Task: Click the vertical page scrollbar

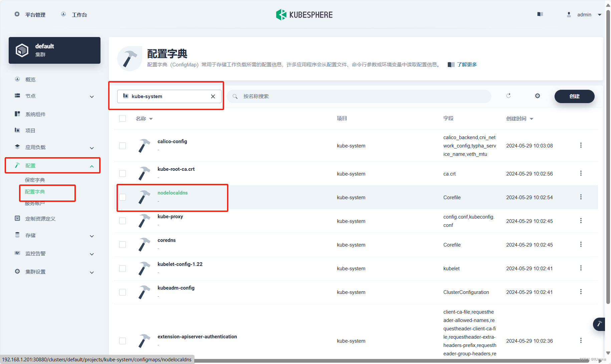Action: [x=608, y=157]
